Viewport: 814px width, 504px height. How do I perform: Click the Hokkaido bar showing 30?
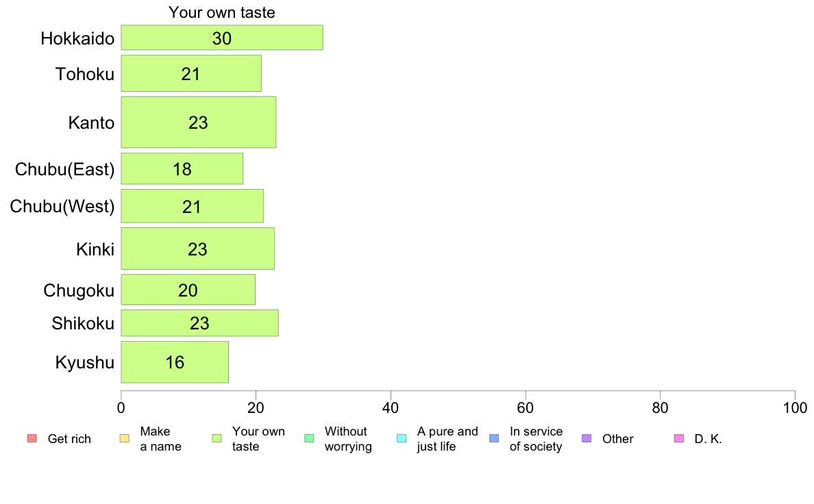tap(222, 38)
